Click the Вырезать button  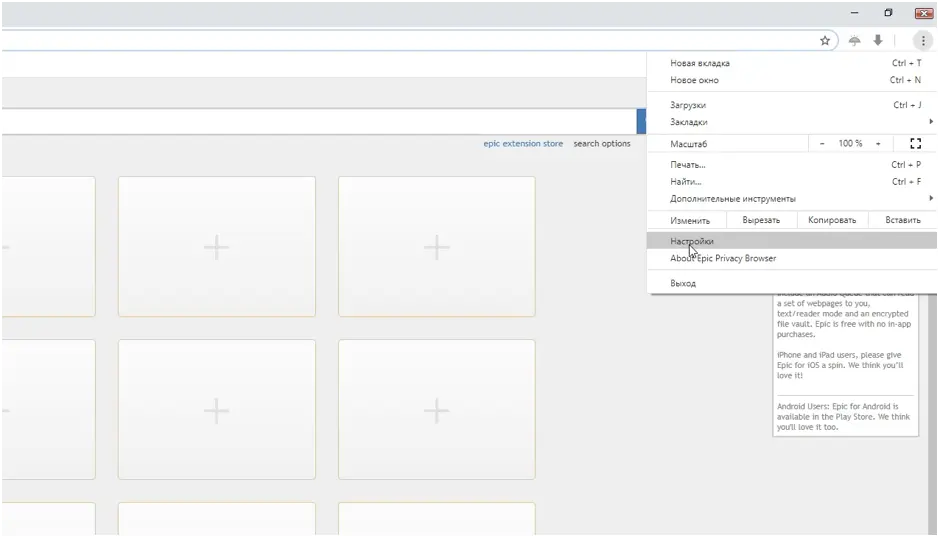pyautogui.click(x=761, y=220)
